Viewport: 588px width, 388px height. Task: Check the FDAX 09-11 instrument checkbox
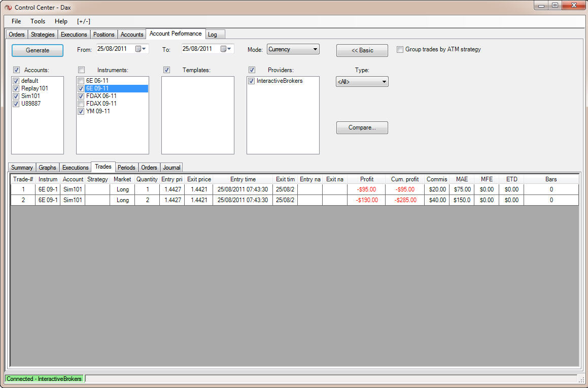click(81, 104)
